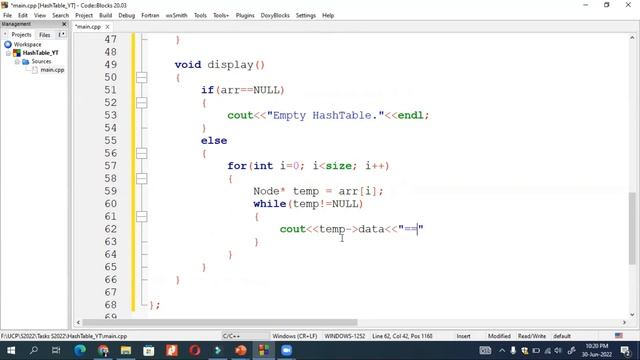Open the View menu

pyautogui.click(x=40, y=16)
